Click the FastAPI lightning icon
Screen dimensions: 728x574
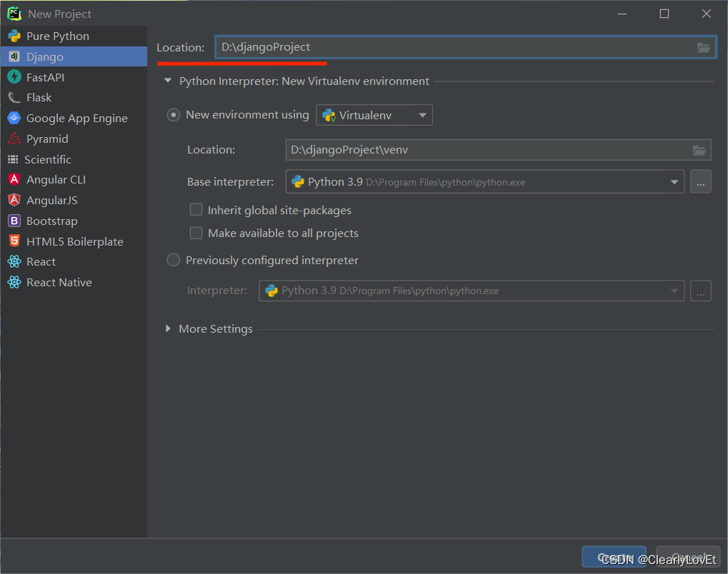point(14,76)
